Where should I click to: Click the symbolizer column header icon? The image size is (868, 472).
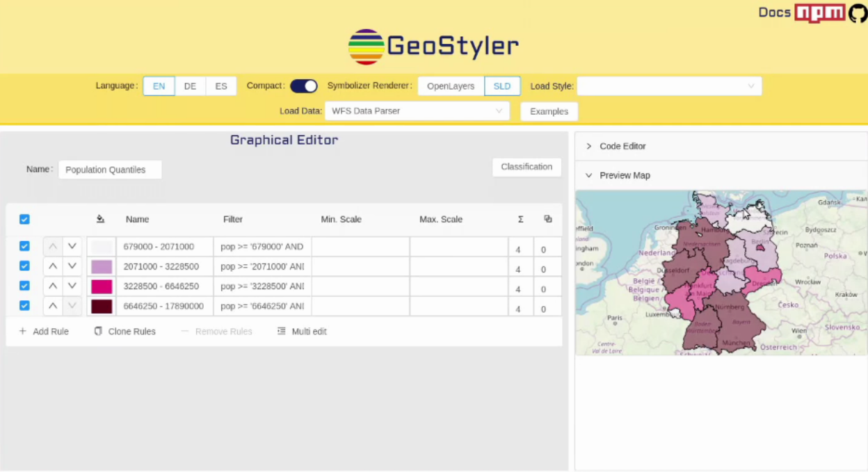(x=100, y=219)
